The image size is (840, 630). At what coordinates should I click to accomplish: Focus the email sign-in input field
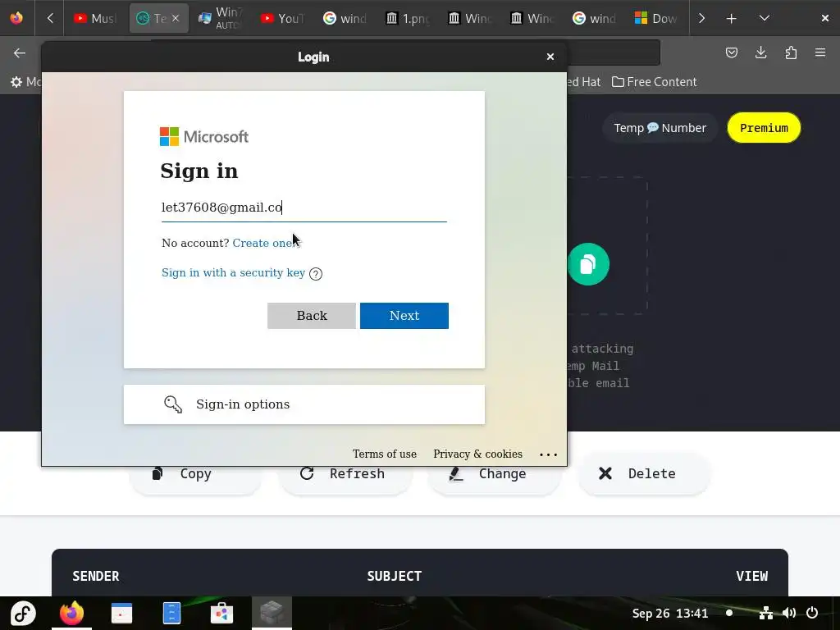tap(304, 208)
